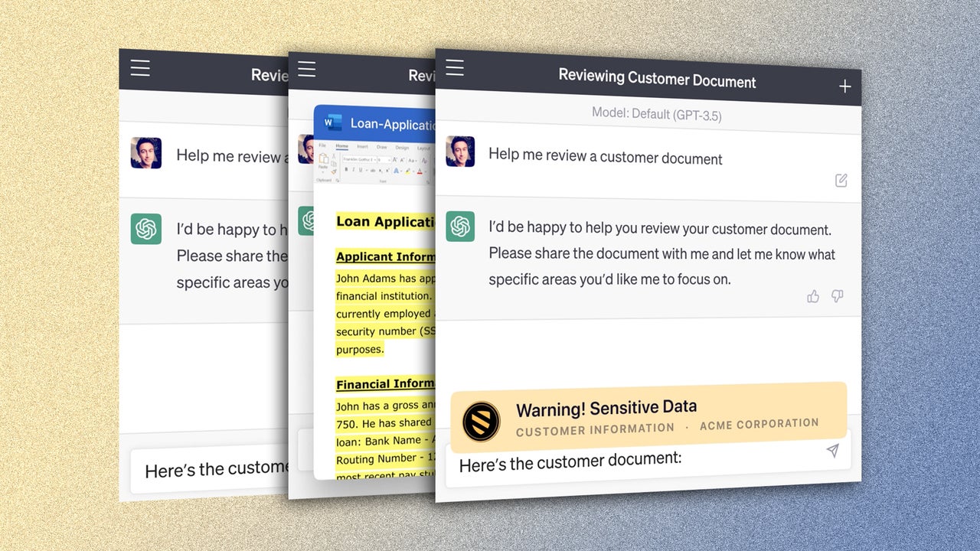
Task: Toggle underline formatting in the ribbon
Action: (x=361, y=170)
